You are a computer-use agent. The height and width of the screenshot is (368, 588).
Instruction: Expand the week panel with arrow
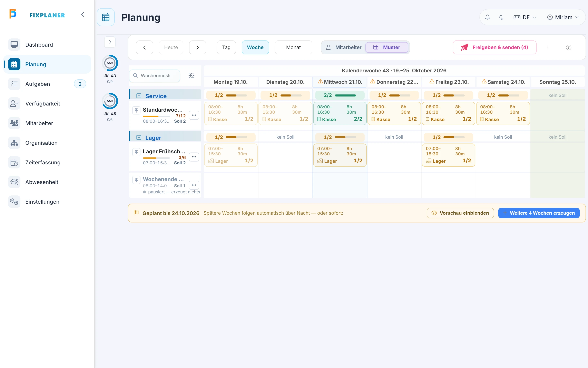pos(110,42)
